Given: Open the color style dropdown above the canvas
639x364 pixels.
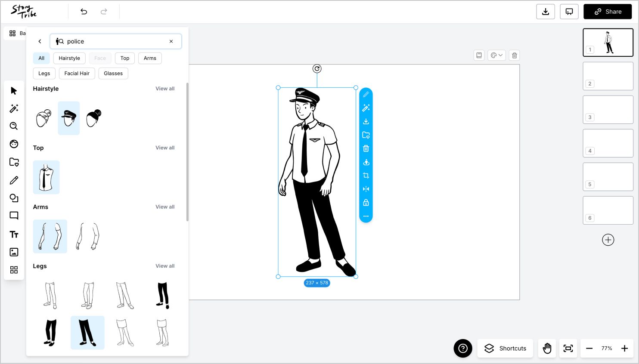Looking at the screenshot, I should [496, 55].
